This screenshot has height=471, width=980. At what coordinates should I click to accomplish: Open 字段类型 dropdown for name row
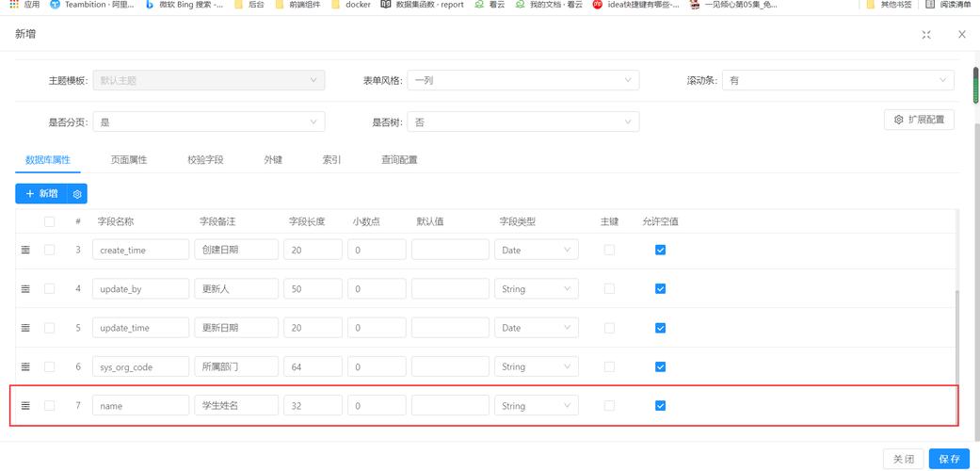click(537, 405)
